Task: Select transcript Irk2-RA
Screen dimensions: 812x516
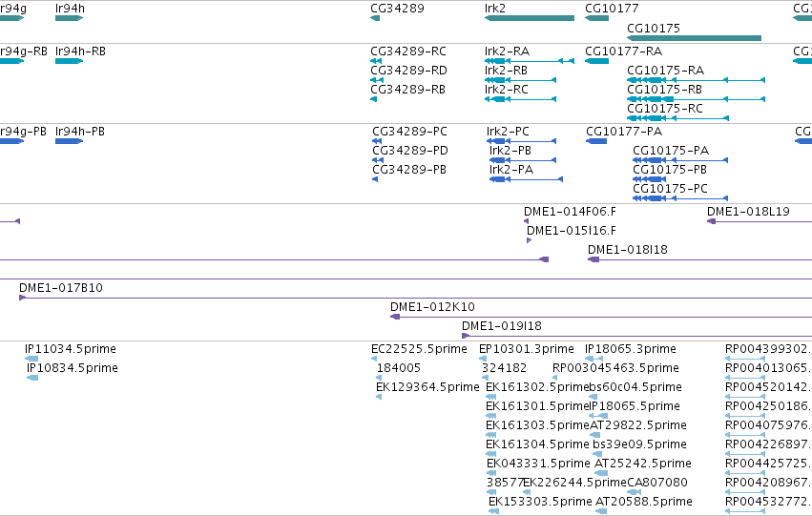Action: [x=507, y=52]
